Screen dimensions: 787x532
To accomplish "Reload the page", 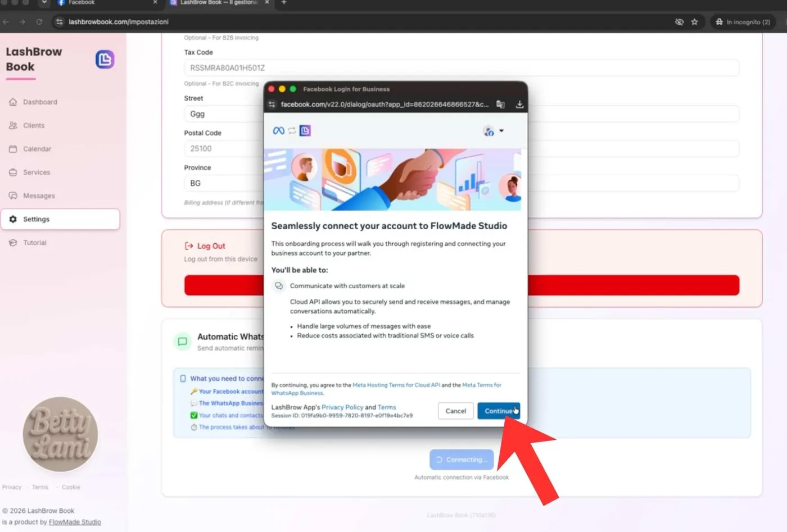I will 39,22.
